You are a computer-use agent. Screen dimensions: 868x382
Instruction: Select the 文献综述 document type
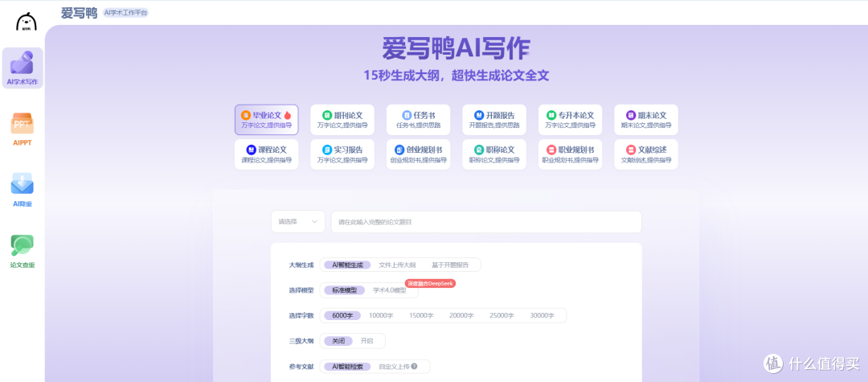(x=646, y=154)
